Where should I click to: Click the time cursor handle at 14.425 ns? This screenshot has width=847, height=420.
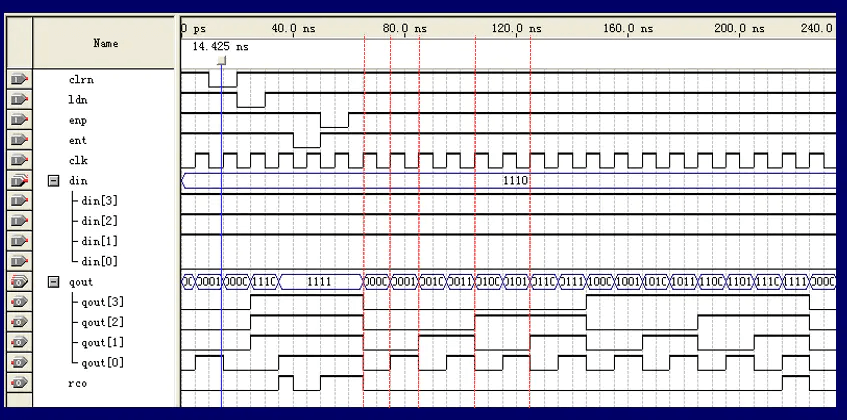coord(221,60)
